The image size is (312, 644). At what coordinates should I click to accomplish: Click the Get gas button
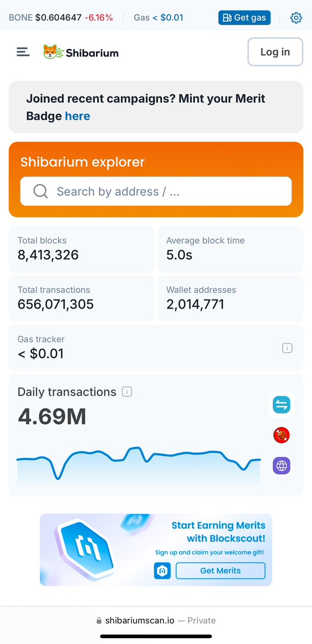coord(244,18)
